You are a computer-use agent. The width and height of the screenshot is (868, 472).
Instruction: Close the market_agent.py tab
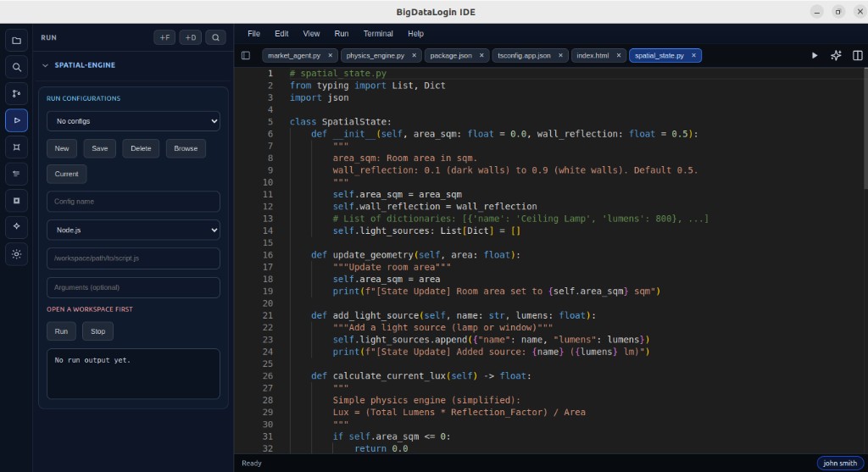pos(331,55)
